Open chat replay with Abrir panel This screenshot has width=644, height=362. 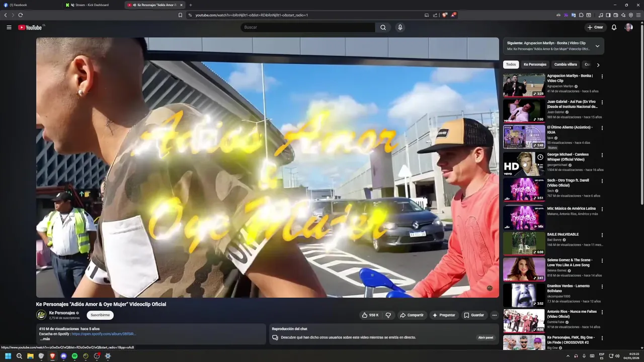click(486, 337)
